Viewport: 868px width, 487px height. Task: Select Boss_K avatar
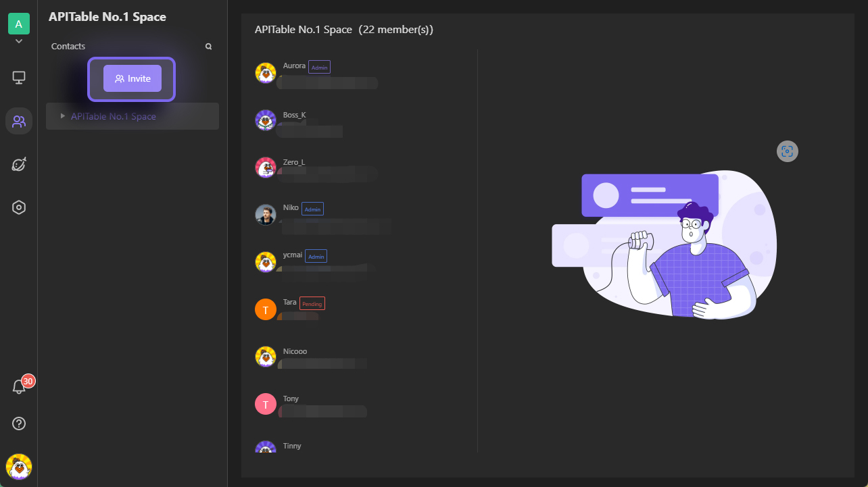(266, 120)
